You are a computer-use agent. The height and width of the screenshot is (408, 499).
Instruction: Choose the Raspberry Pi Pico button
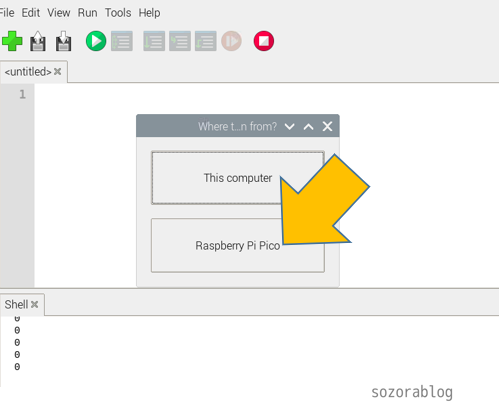click(x=238, y=245)
